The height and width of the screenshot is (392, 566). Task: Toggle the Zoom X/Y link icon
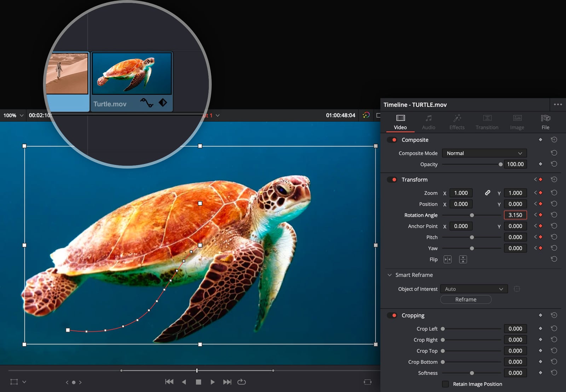click(487, 193)
